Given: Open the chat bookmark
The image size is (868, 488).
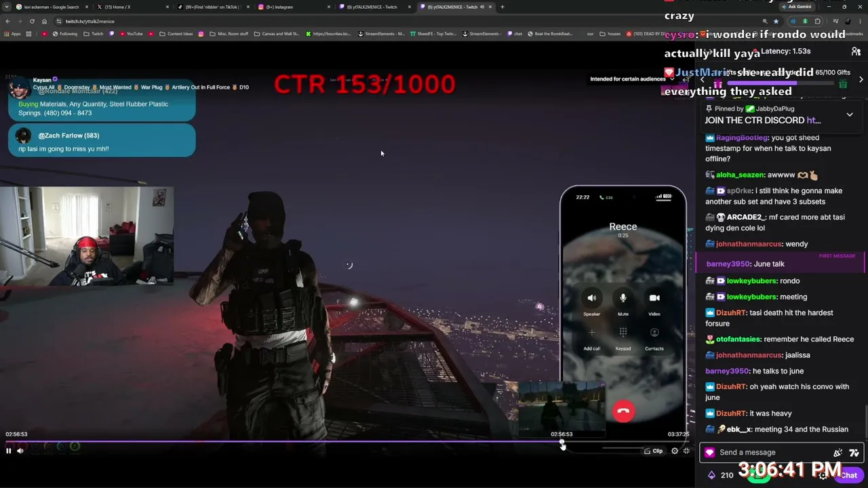Looking at the screenshot, I should coord(515,34).
